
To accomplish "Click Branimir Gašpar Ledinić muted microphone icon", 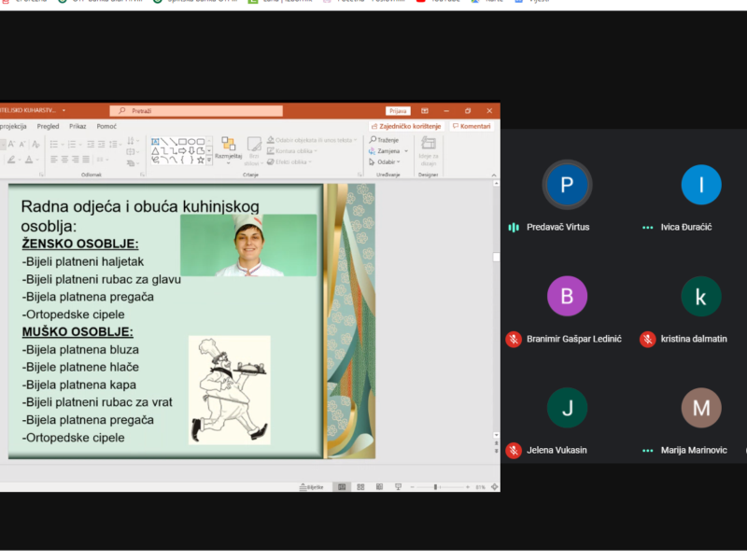I will click(514, 339).
